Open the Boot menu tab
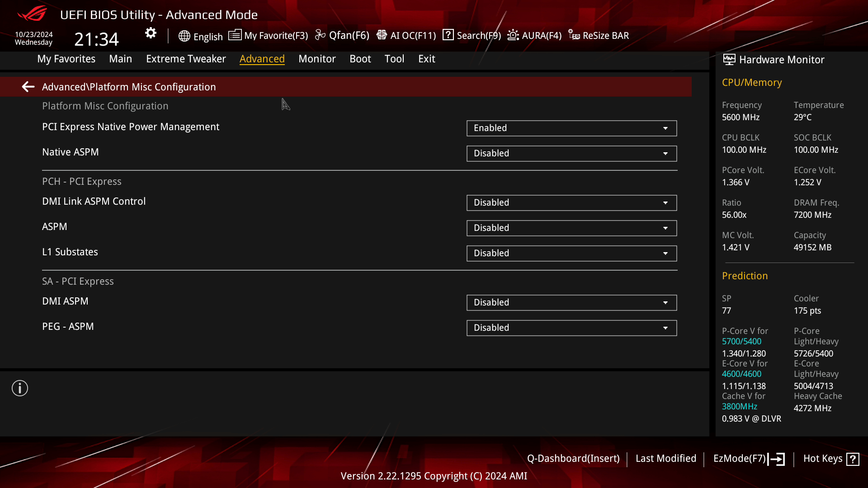The height and width of the screenshot is (488, 868). click(x=360, y=58)
